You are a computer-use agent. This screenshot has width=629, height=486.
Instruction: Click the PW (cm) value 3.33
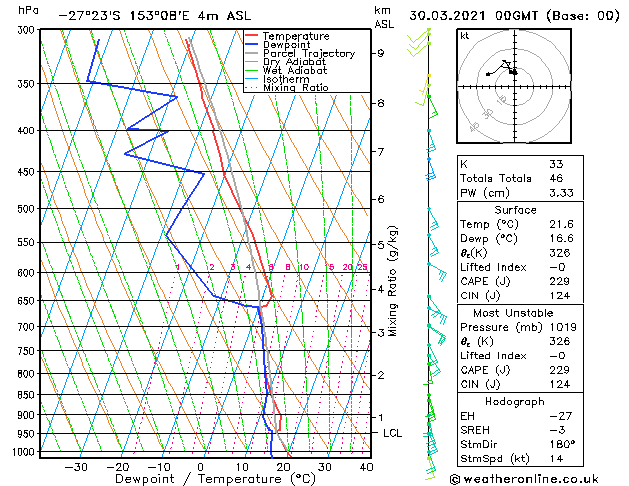pos(562,193)
